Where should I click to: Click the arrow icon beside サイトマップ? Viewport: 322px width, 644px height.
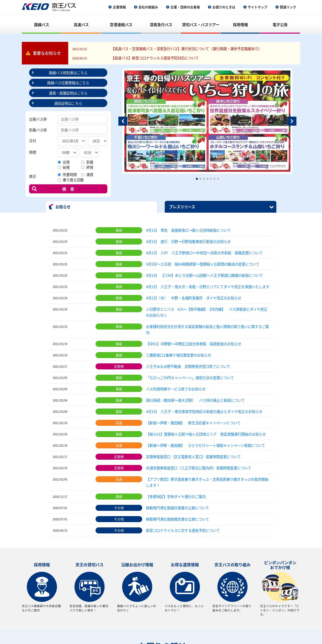pos(245,7)
